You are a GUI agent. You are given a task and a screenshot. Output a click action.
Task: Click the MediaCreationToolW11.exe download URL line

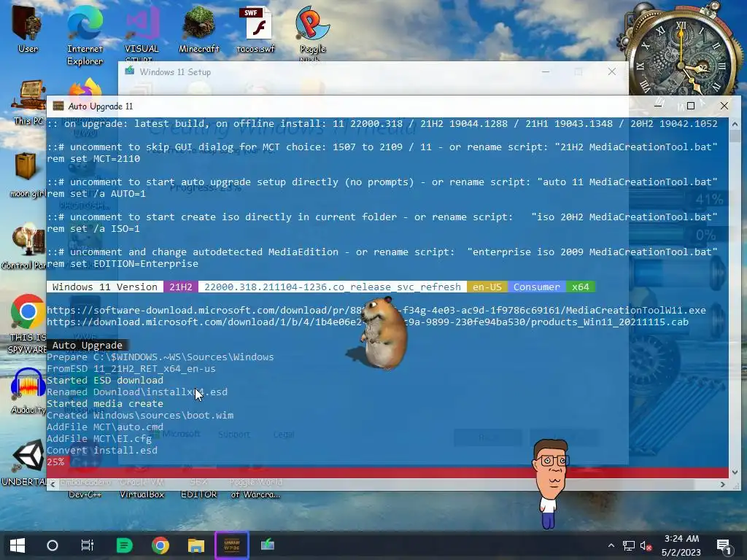[x=376, y=310]
